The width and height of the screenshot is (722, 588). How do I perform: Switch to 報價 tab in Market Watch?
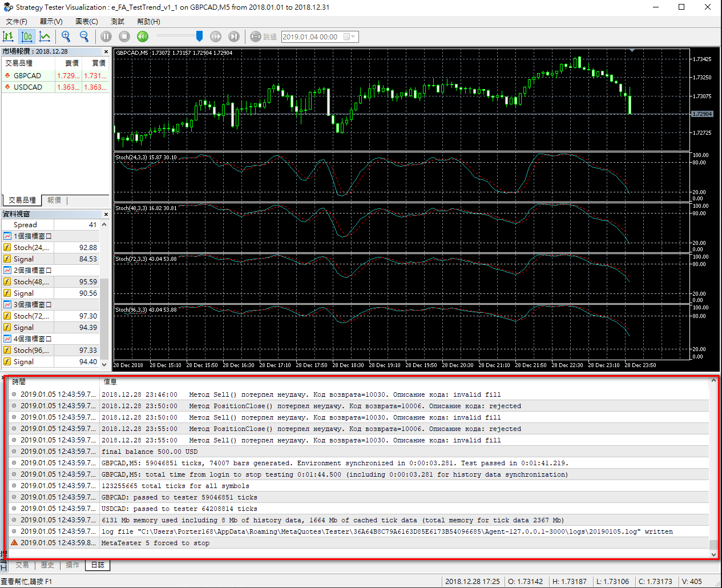point(54,200)
